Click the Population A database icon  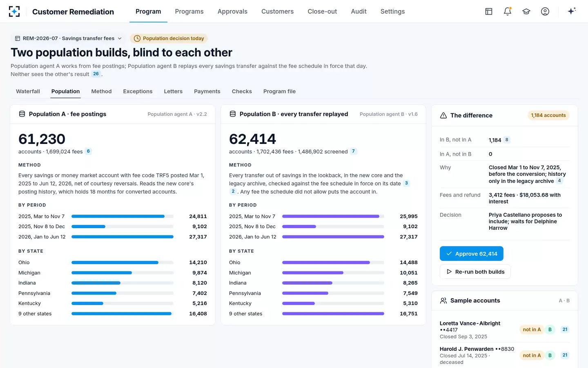(22, 114)
